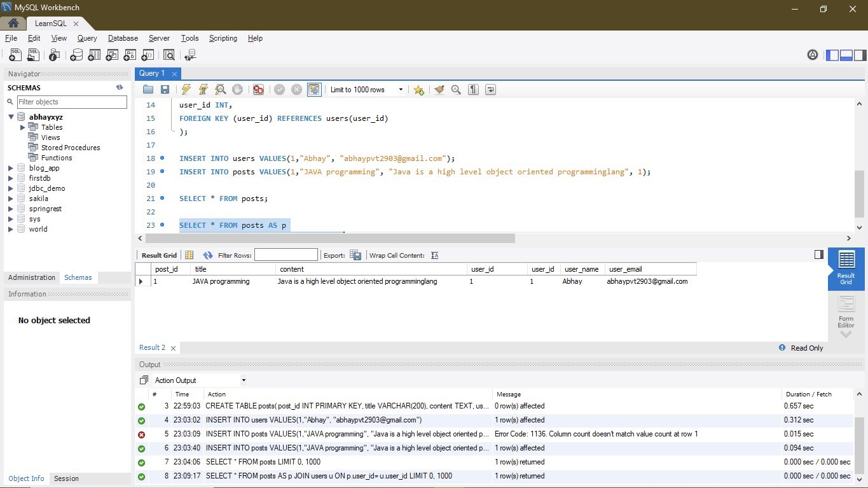
Task: Toggle the auto-commit mode button
Action: click(314, 90)
